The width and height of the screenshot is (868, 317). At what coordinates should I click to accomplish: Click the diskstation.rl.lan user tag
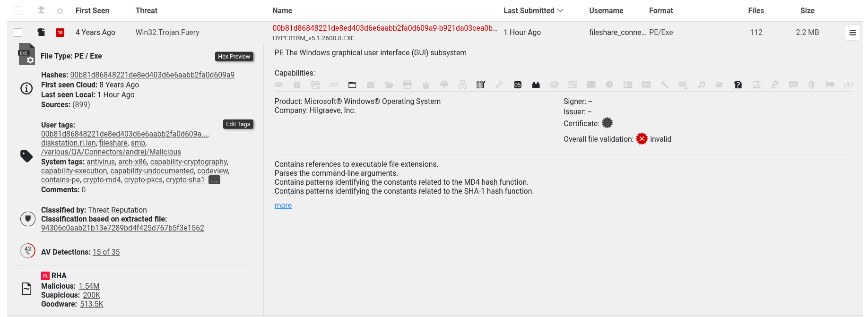tap(69, 143)
